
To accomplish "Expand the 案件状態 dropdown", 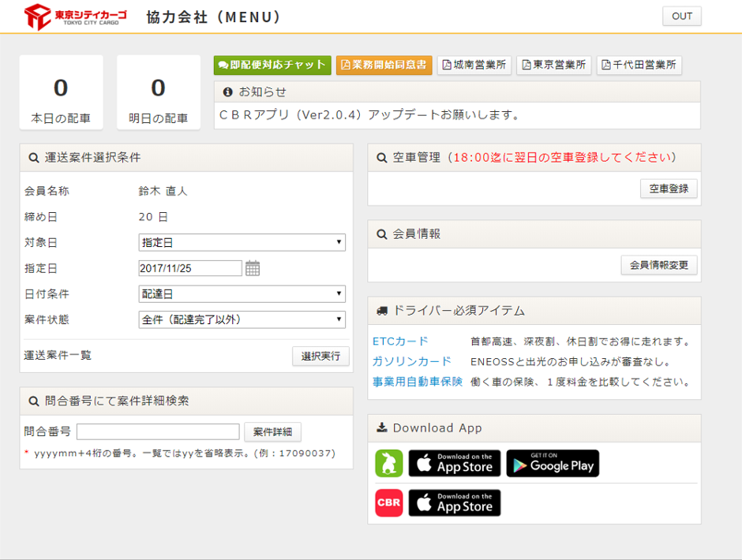I will pos(242,319).
